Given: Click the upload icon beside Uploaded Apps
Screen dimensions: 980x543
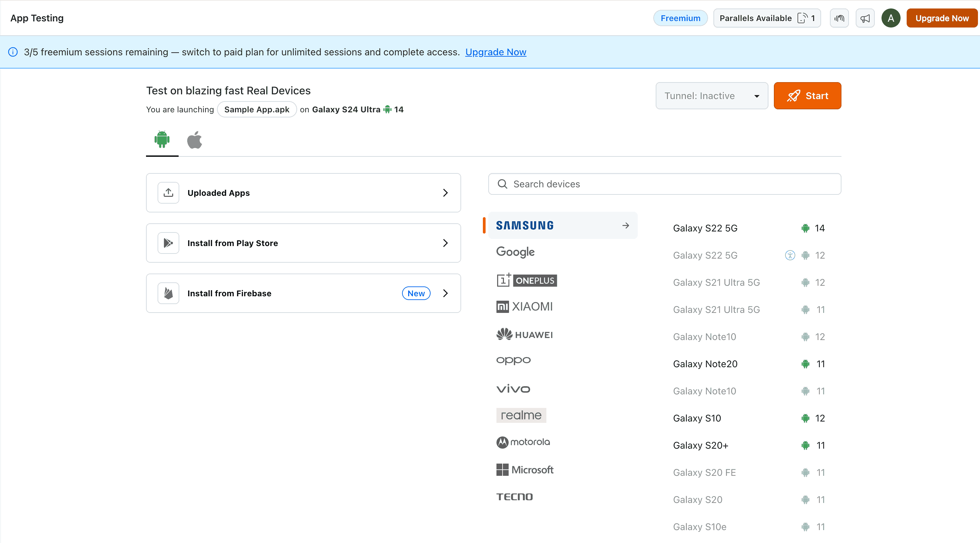Looking at the screenshot, I should [x=168, y=193].
